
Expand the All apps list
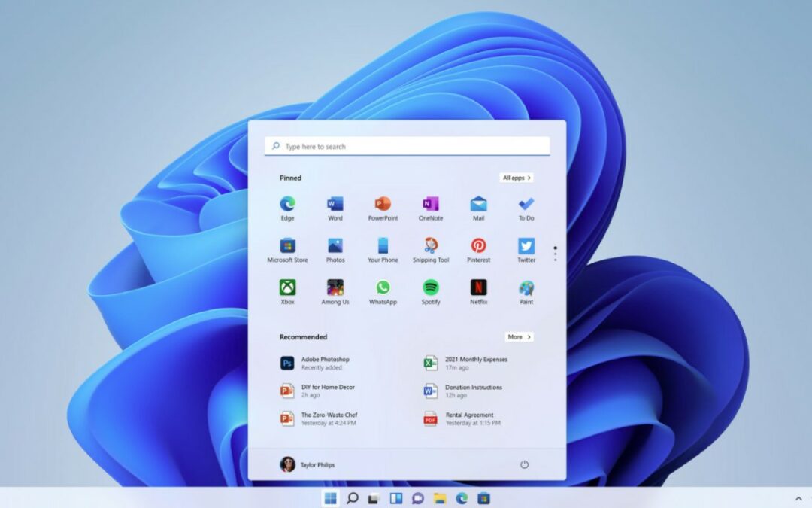tap(517, 178)
